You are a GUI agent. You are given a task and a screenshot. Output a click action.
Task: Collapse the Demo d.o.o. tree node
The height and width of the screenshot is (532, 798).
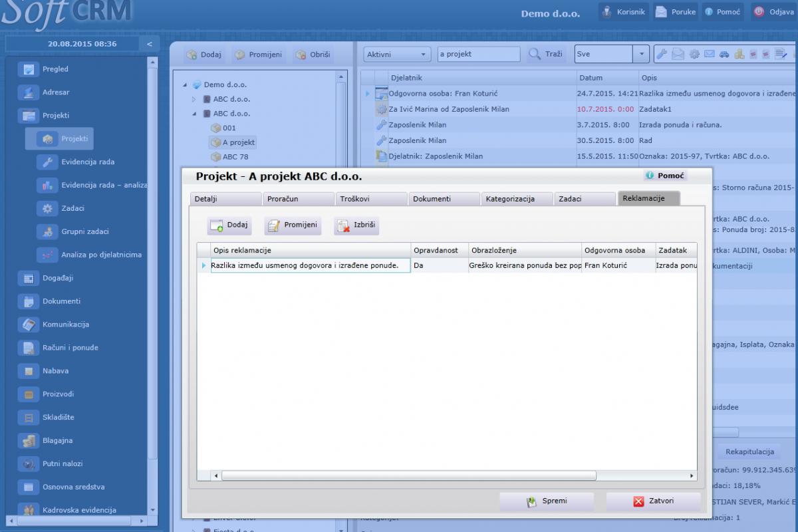[186, 85]
